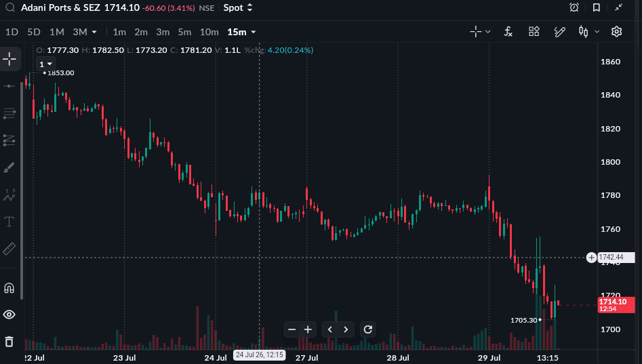642x364 pixels.
Task: Switch to the 5D range
Action: pyautogui.click(x=34, y=32)
